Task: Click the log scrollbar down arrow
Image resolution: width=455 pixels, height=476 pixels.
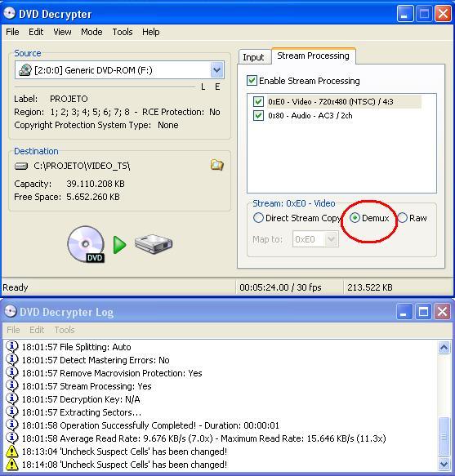Action: point(444,464)
